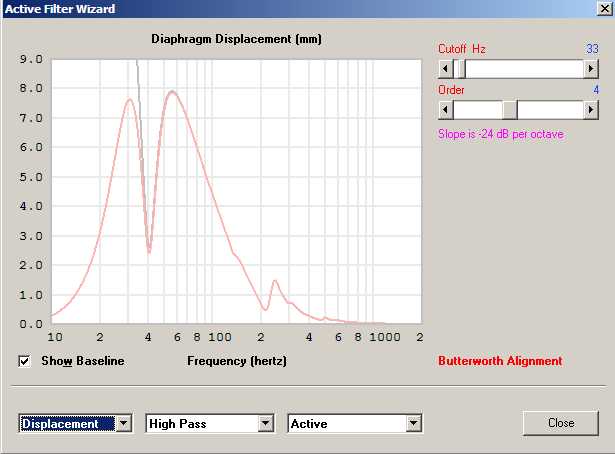615x454 pixels.
Task: Uncheck the Show Baseline checkbox
Action: coord(24,361)
